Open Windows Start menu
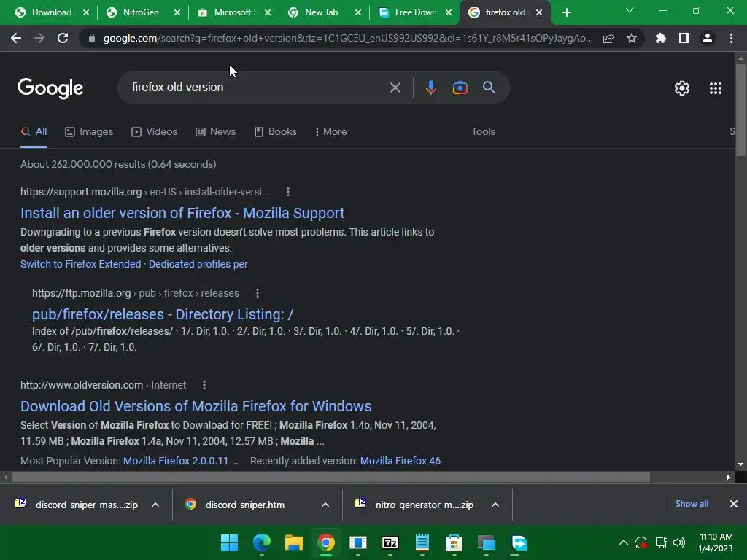 pos(229,542)
